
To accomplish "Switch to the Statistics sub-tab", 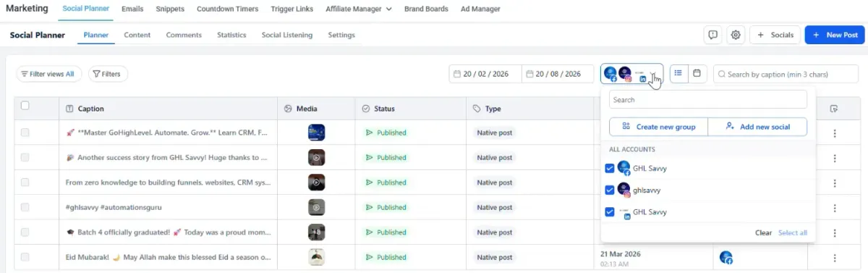I will coord(231,35).
